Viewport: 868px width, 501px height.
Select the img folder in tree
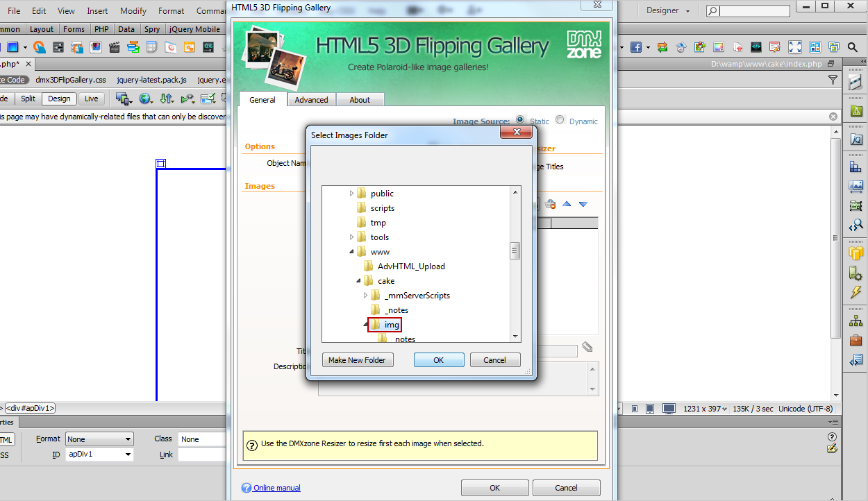[x=385, y=325]
